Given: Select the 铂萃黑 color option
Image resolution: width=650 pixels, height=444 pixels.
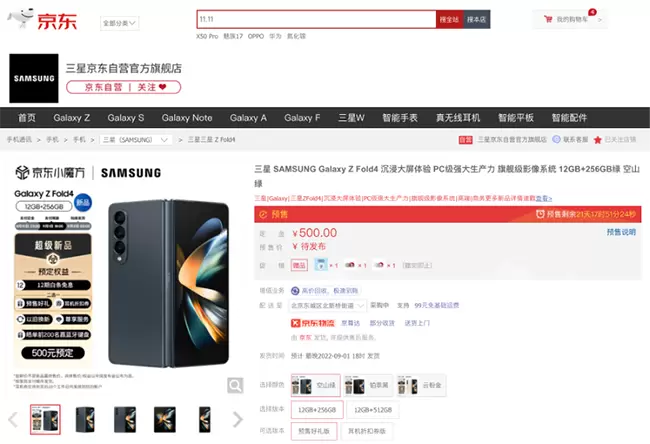Looking at the screenshot, I should [x=367, y=386].
